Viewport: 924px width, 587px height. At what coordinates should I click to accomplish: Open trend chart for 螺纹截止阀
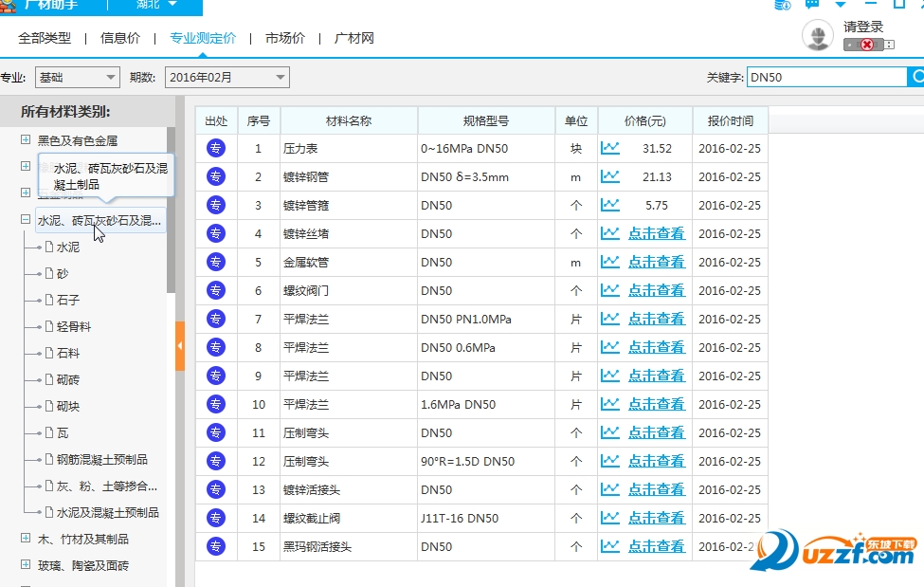[x=610, y=518]
